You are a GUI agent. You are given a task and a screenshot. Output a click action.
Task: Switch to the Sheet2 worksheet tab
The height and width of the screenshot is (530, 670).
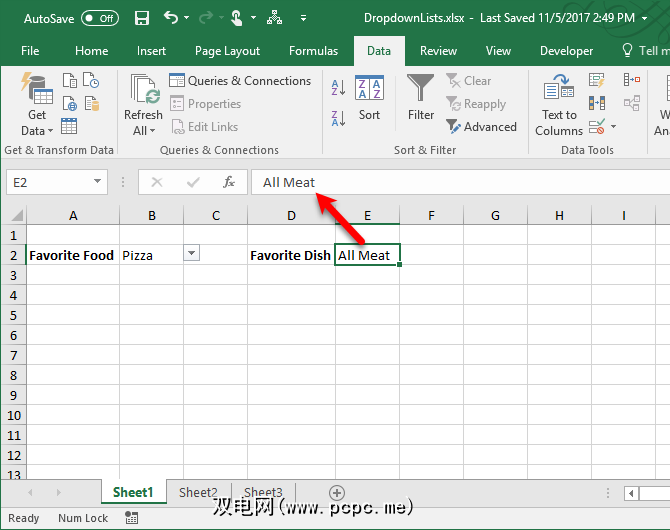pyautogui.click(x=198, y=492)
